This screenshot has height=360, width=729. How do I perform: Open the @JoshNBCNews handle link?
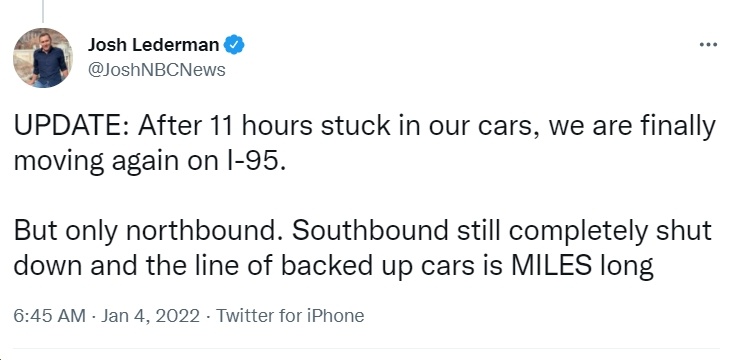click(x=156, y=70)
